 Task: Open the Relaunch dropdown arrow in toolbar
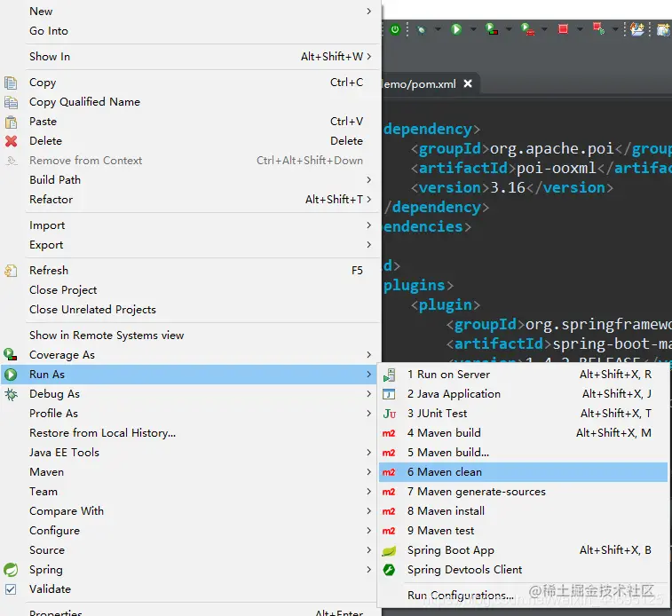coord(615,29)
